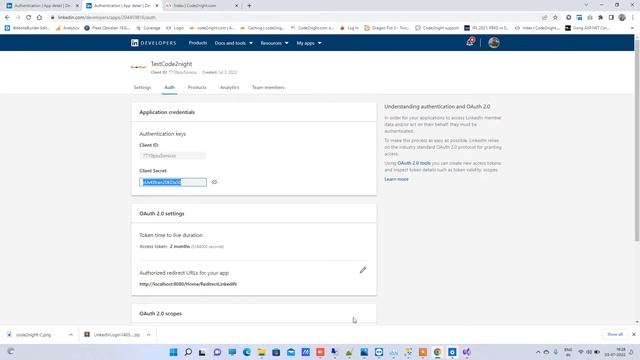This screenshot has height=360, width=640.
Task: Reload the page
Action: pyautogui.click(x=29, y=17)
